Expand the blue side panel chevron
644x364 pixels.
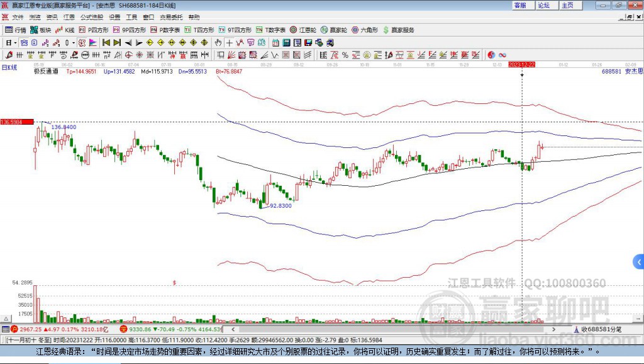point(639,261)
